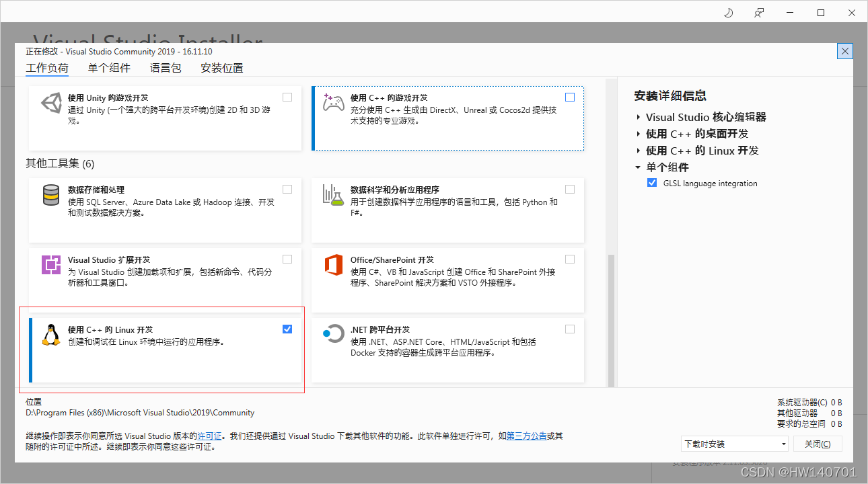
Task: Tick the Visual Studio extension development checkbox
Action: coord(287,259)
